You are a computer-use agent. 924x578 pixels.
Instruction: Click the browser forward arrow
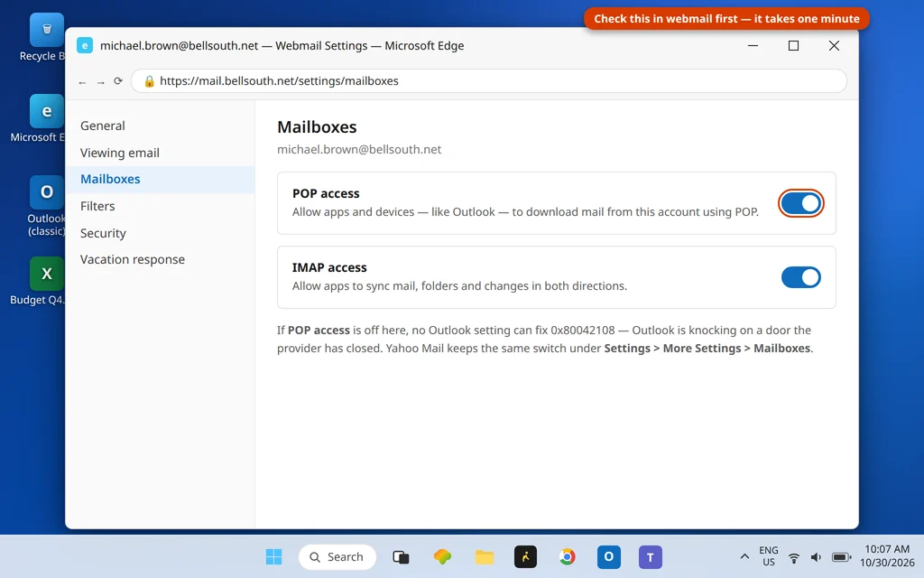[101, 82]
